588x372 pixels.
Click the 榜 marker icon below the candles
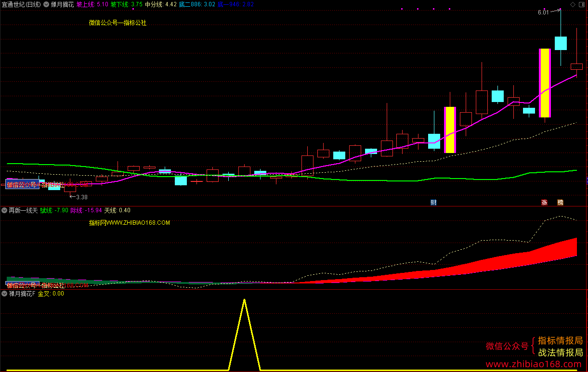click(560, 203)
